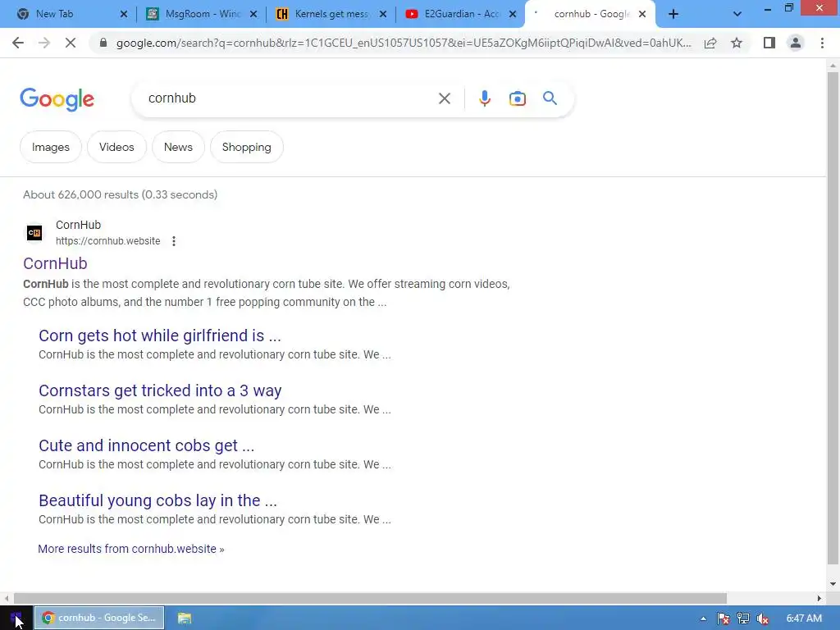The height and width of the screenshot is (630, 840).
Task: Filter results by Videos
Action: click(x=116, y=148)
